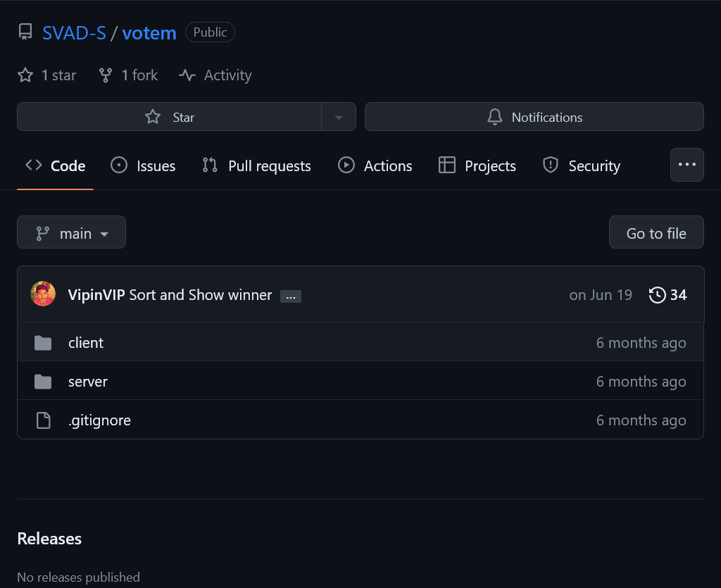Open the VipinVIP author link
Viewport: 721px width, 588px height.
[x=96, y=294]
